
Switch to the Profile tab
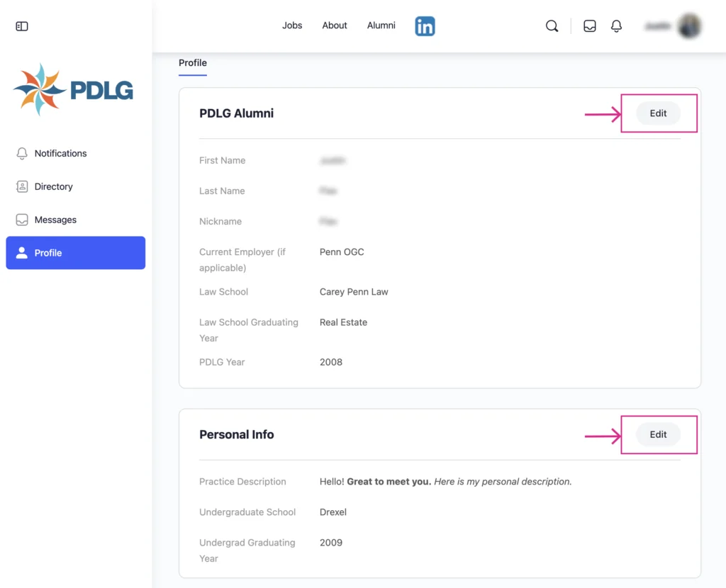(x=192, y=62)
